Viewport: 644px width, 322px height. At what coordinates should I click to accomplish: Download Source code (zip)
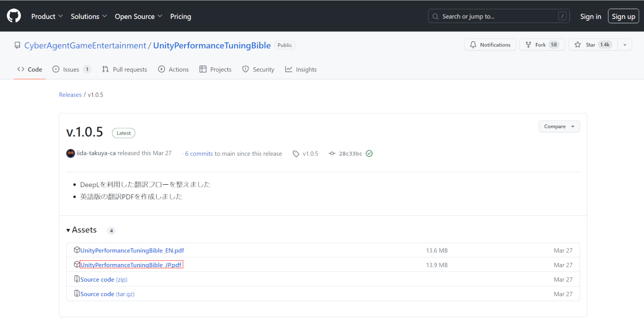coord(104,279)
